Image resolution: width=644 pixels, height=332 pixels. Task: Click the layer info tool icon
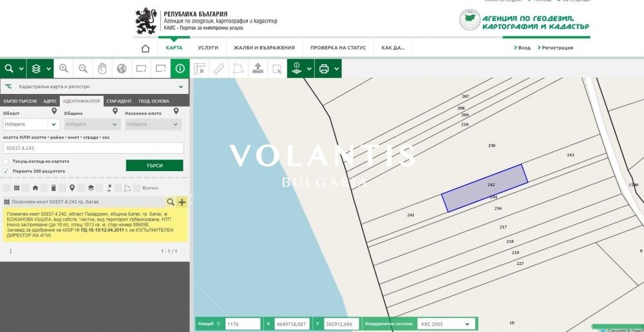pos(296,69)
